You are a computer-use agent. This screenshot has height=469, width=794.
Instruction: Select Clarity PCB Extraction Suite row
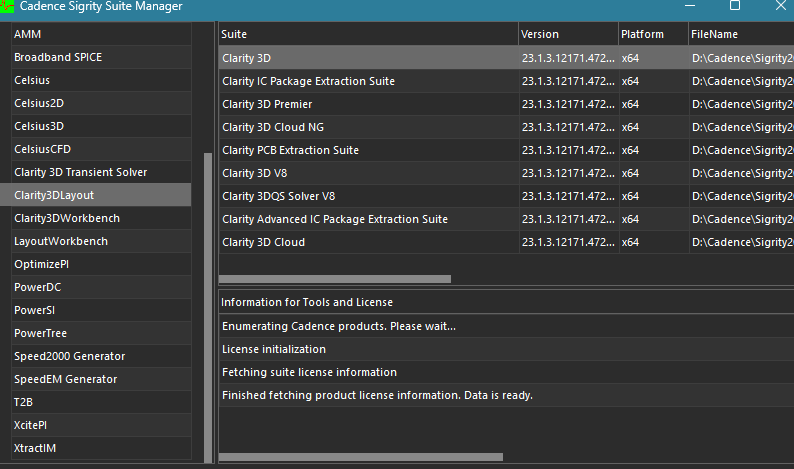pos(506,150)
